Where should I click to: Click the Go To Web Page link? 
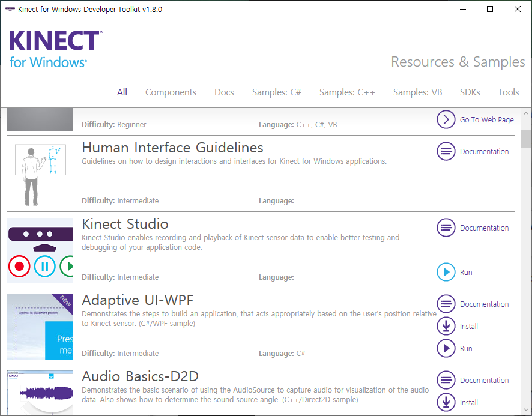(486, 120)
